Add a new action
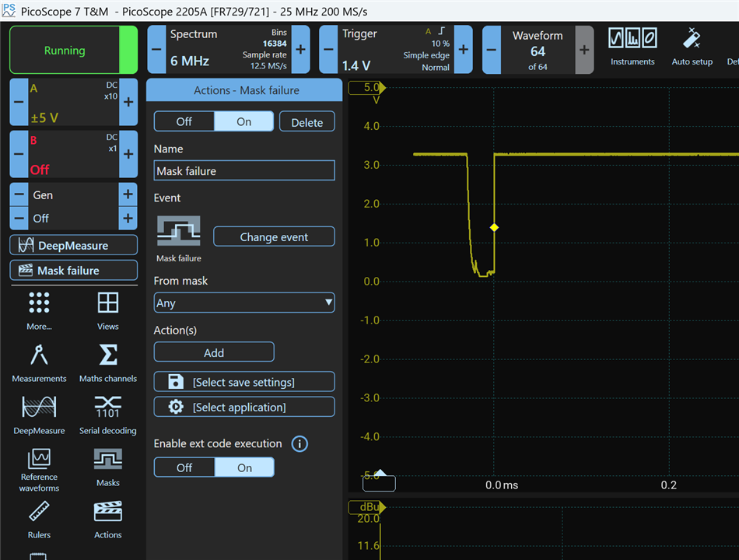Image resolution: width=739 pixels, height=560 pixels. (x=214, y=352)
